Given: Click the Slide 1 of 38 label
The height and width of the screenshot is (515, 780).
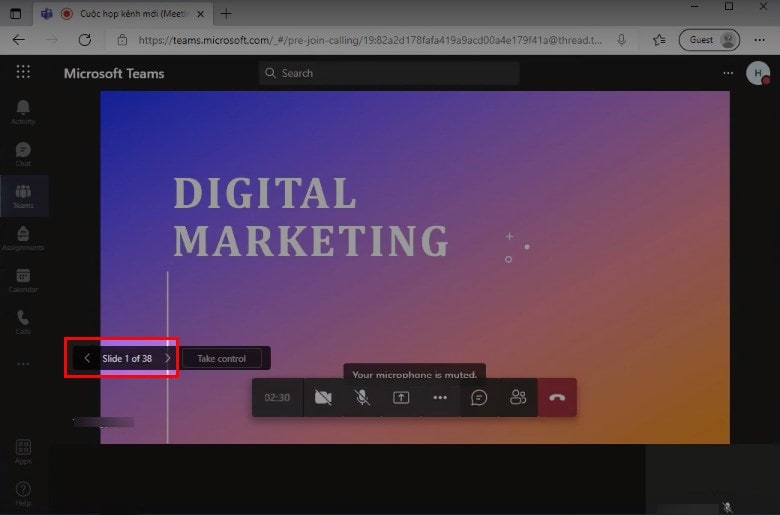Looking at the screenshot, I should 127,358.
